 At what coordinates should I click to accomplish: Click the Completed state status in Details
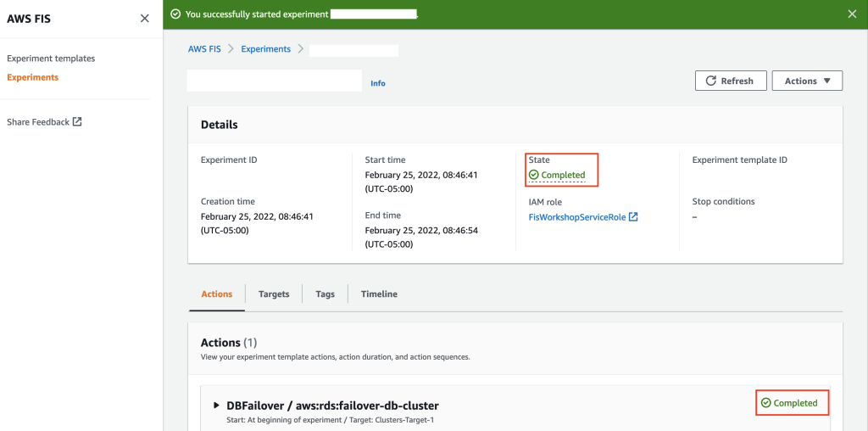[x=557, y=175]
